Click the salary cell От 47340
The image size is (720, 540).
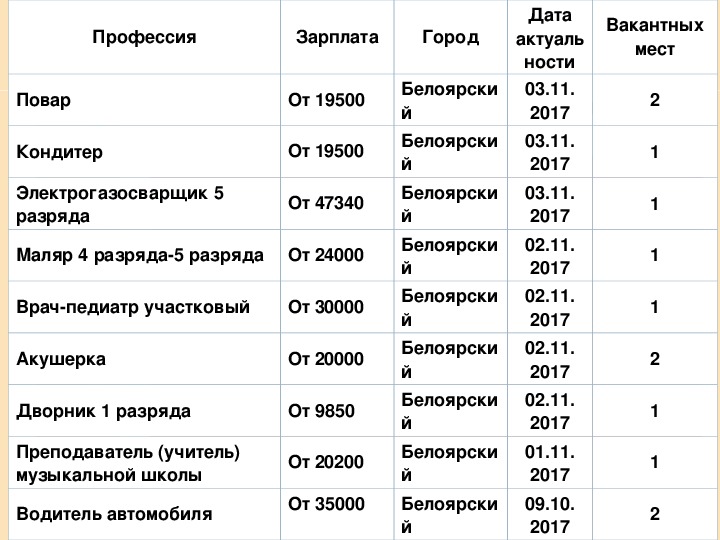(326, 204)
